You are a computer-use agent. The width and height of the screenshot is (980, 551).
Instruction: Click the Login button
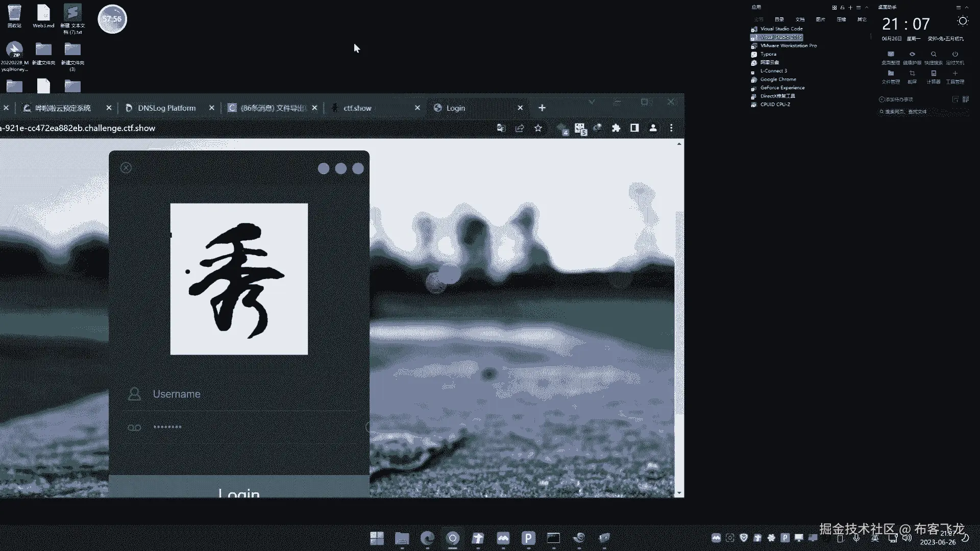(239, 490)
